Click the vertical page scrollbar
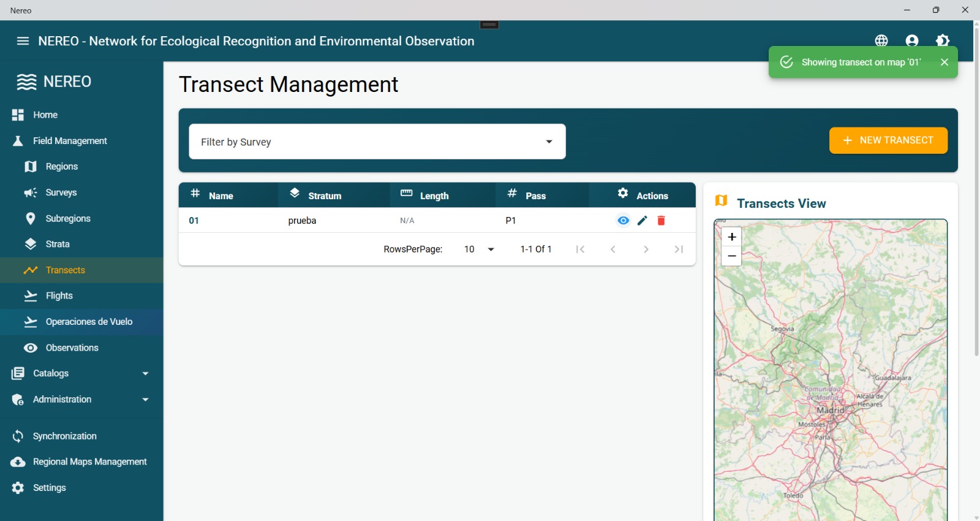The width and height of the screenshot is (980, 521). (x=976, y=190)
